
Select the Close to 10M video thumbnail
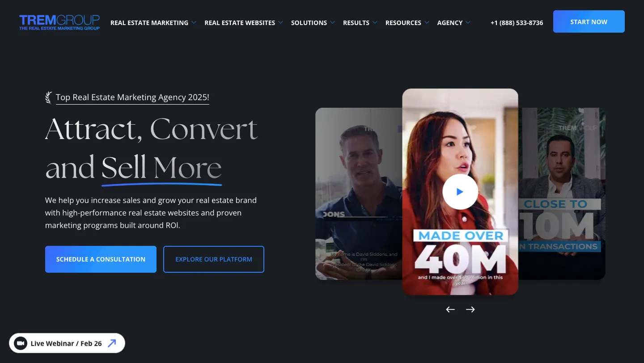(x=562, y=194)
